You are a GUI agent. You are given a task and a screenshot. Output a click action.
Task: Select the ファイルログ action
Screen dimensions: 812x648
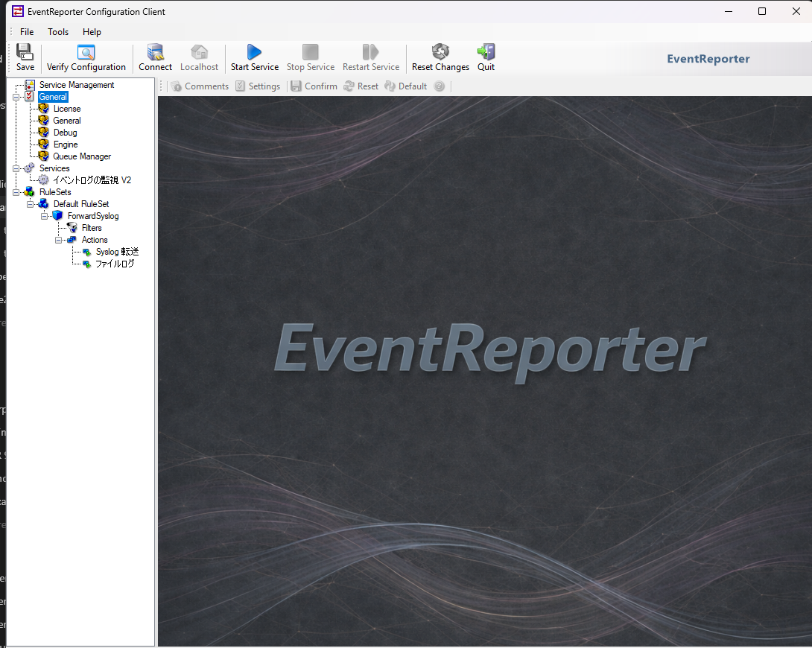click(115, 264)
